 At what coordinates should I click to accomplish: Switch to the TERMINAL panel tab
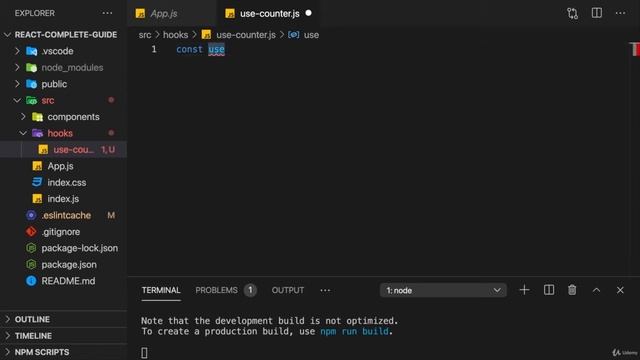point(161,290)
